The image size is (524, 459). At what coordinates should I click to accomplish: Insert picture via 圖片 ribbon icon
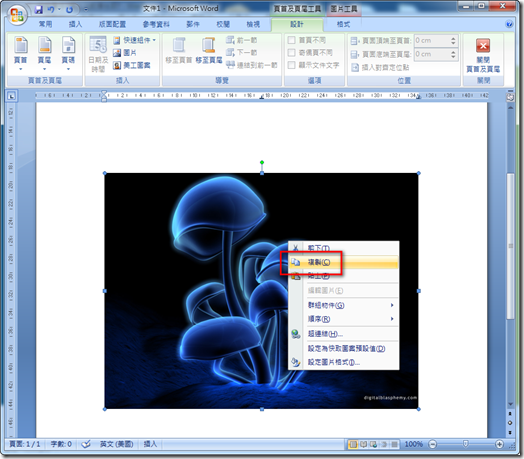click(124, 52)
